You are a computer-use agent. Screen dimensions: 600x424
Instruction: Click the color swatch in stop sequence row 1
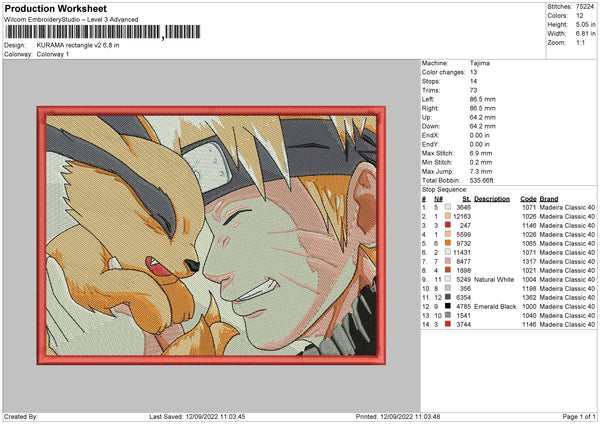pyautogui.click(x=448, y=207)
